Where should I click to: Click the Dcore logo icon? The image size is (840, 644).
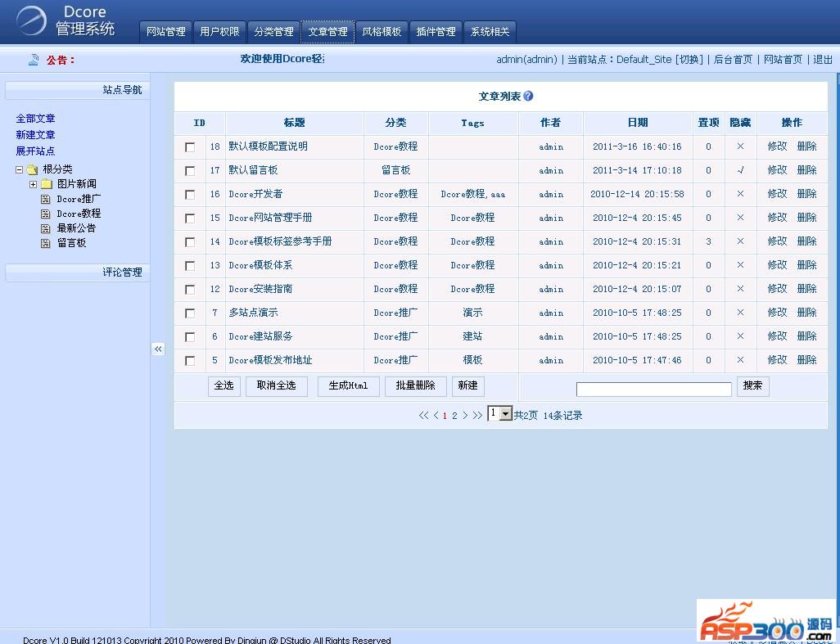(x=31, y=20)
